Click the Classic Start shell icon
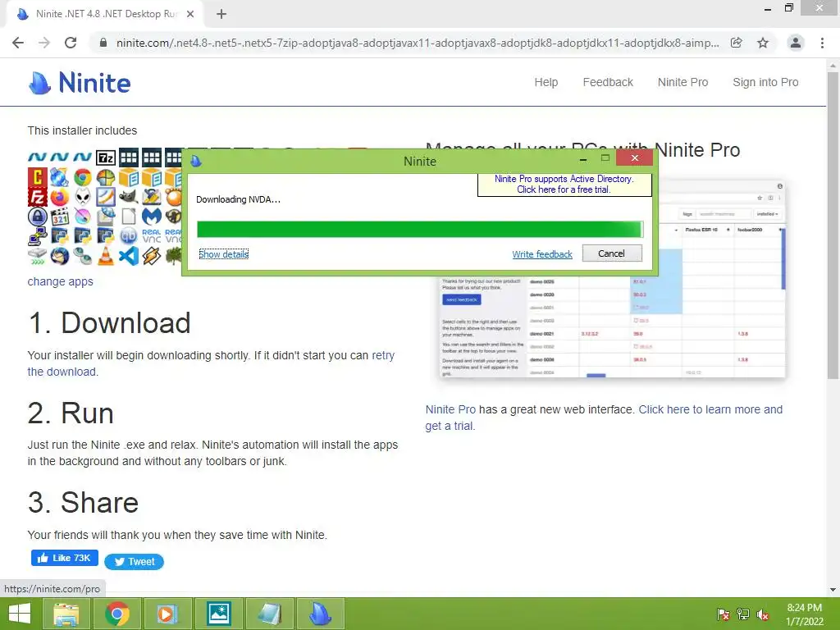 point(106,177)
